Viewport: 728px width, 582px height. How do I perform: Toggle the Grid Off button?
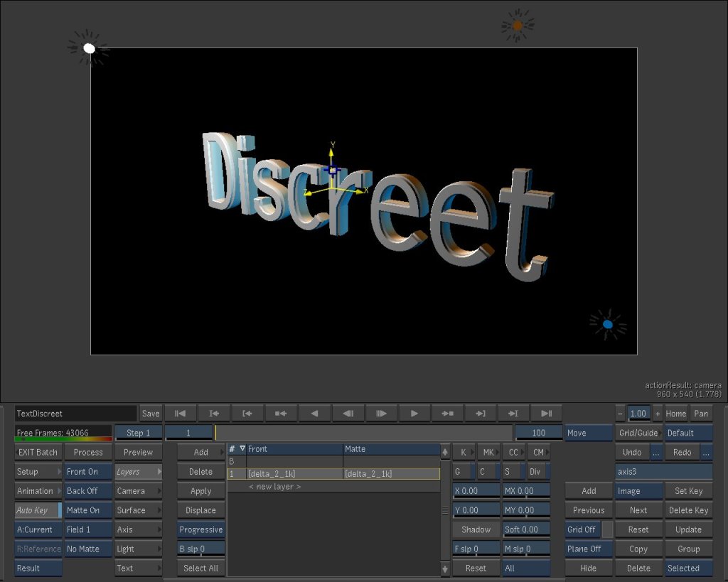coord(582,529)
